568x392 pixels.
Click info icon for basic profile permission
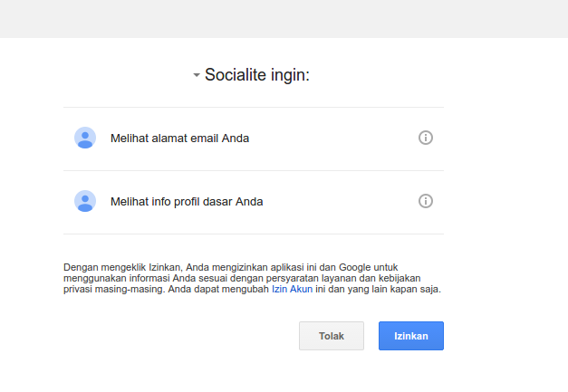[x=426, y=201]
